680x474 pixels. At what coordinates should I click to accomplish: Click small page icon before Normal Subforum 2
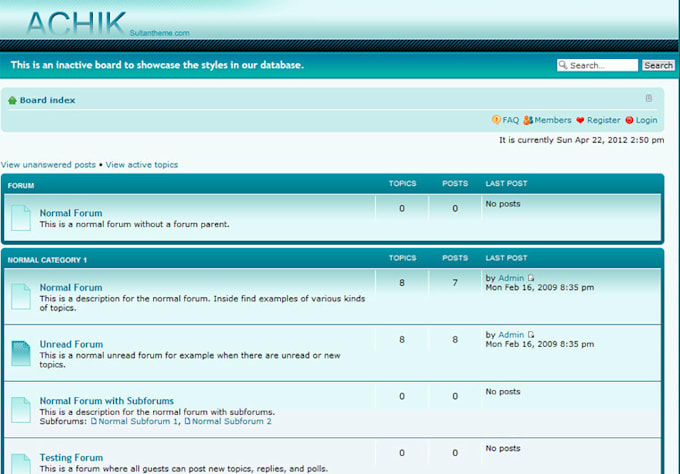pyautogui.click(x=187, y=421)
